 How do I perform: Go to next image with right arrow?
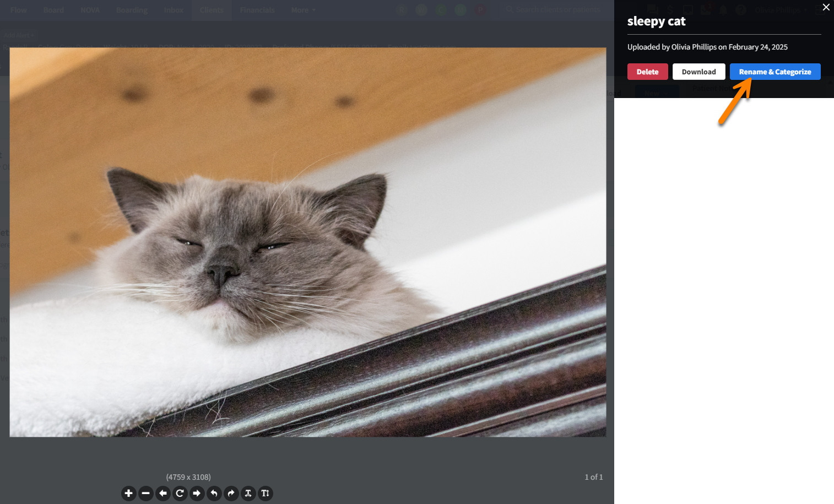coord(197,494)
